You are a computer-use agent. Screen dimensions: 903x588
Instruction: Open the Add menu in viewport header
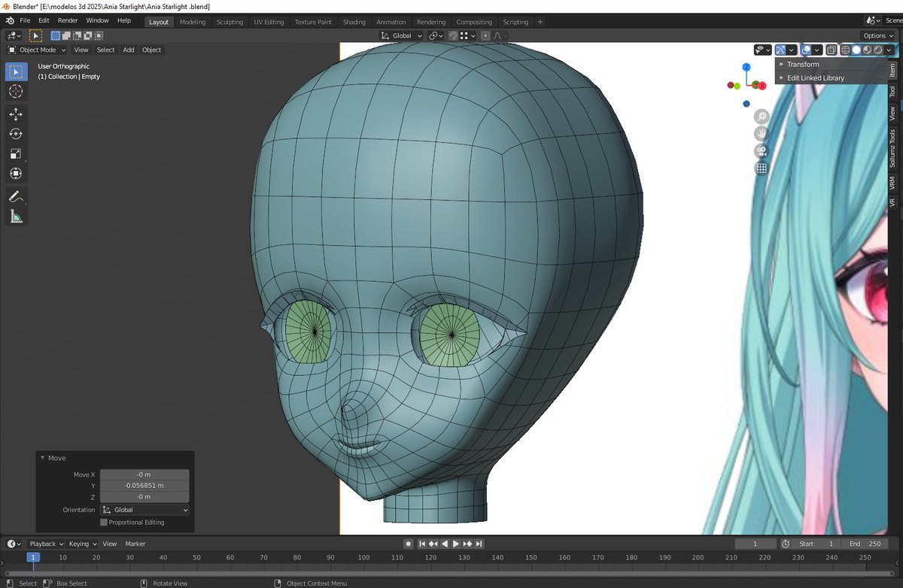coord(129,50)
